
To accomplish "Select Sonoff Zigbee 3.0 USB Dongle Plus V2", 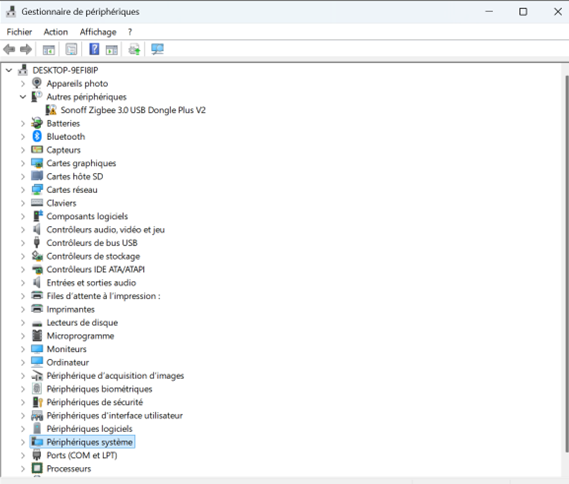I will point(133,110).
